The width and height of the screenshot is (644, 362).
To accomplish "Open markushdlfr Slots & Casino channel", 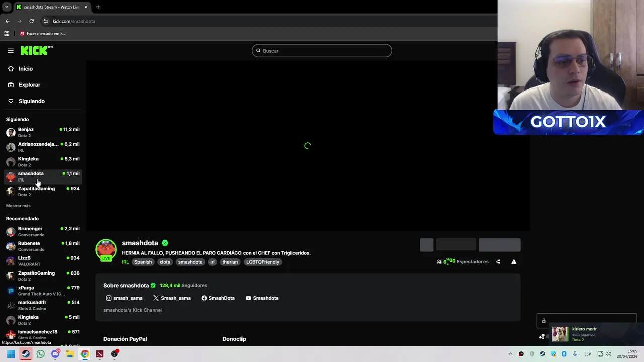I will [43, 305].
